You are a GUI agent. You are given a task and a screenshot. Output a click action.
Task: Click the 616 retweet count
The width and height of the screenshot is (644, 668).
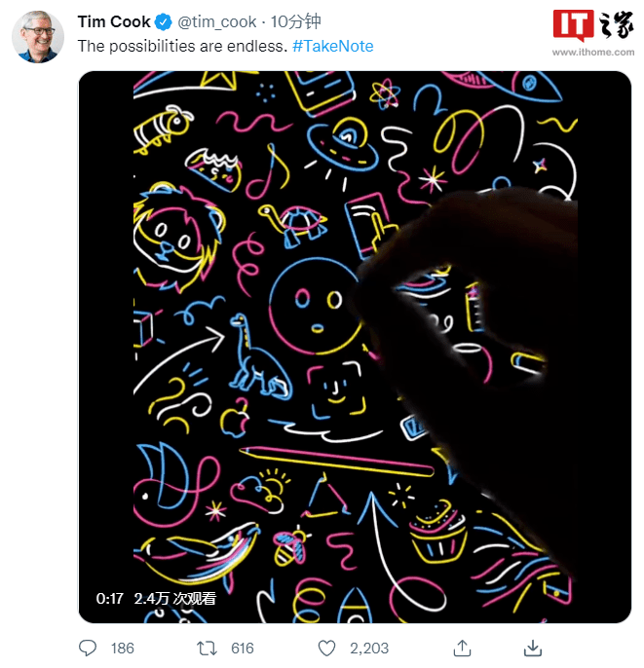tap(243, 649)
